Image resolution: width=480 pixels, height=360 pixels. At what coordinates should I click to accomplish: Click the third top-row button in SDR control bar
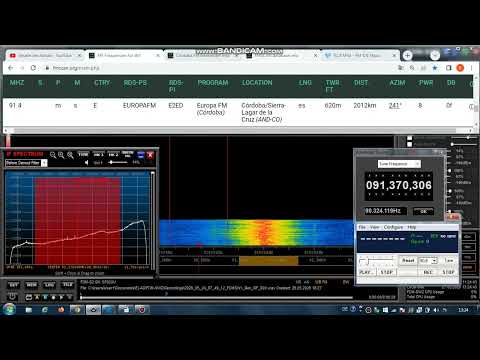click(x=49, y=285)
